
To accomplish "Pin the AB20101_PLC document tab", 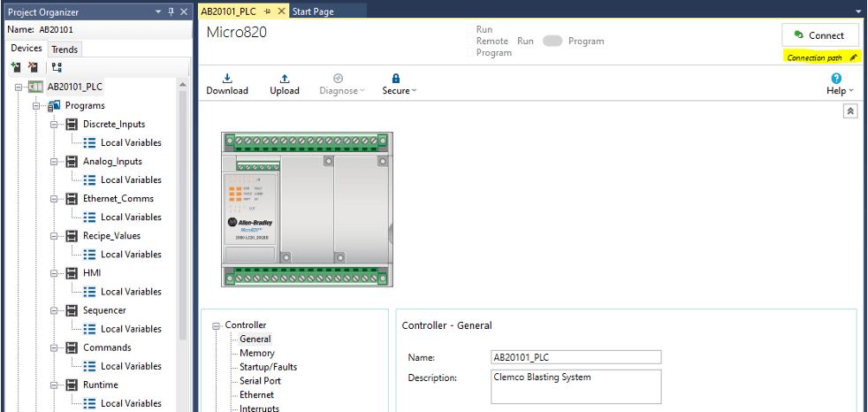I will [x=267, y=11].
